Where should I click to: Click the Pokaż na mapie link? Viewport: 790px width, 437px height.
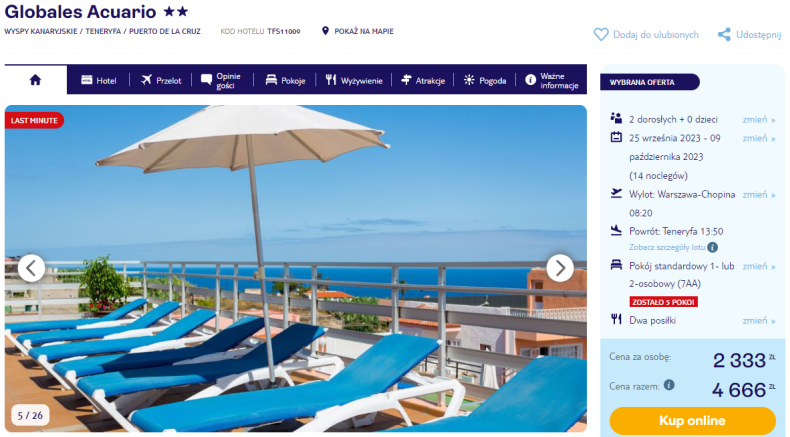[x=364, y=31]
